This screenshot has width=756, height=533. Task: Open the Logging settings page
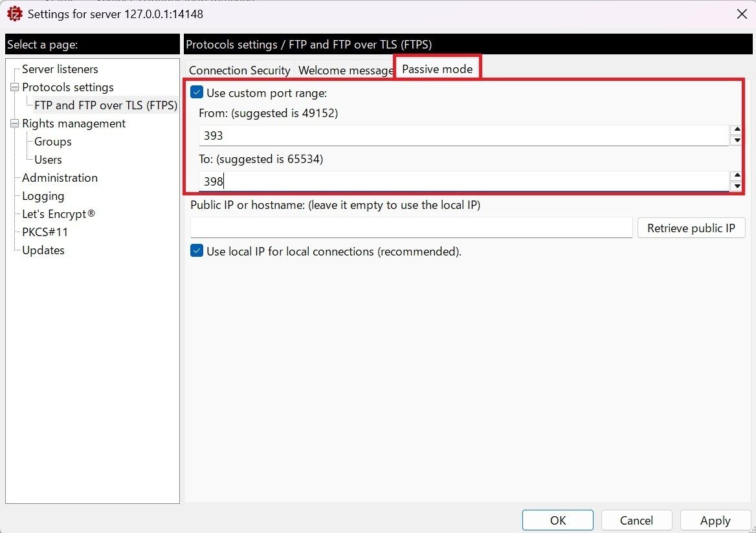tap(43, 195)
